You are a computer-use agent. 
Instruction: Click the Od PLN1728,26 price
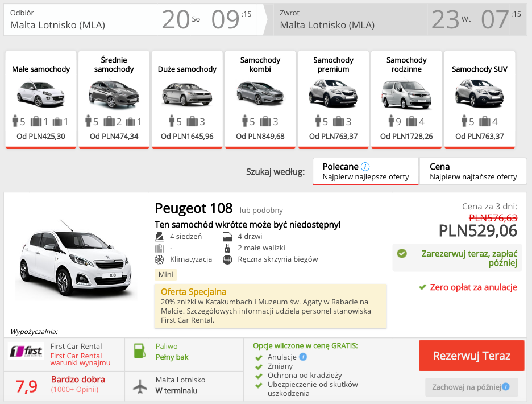click(x=406, y=136)
